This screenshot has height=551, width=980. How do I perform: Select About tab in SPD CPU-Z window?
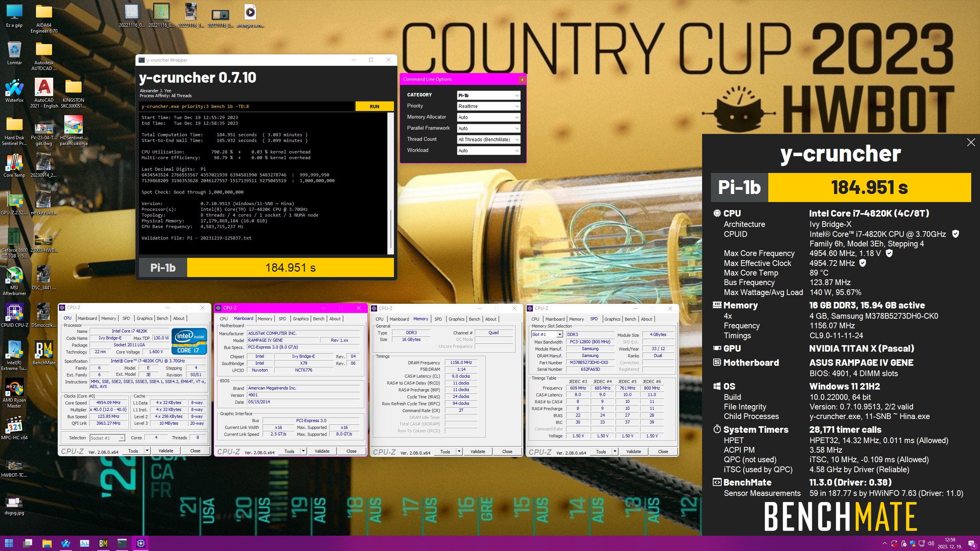coord(647,319)
